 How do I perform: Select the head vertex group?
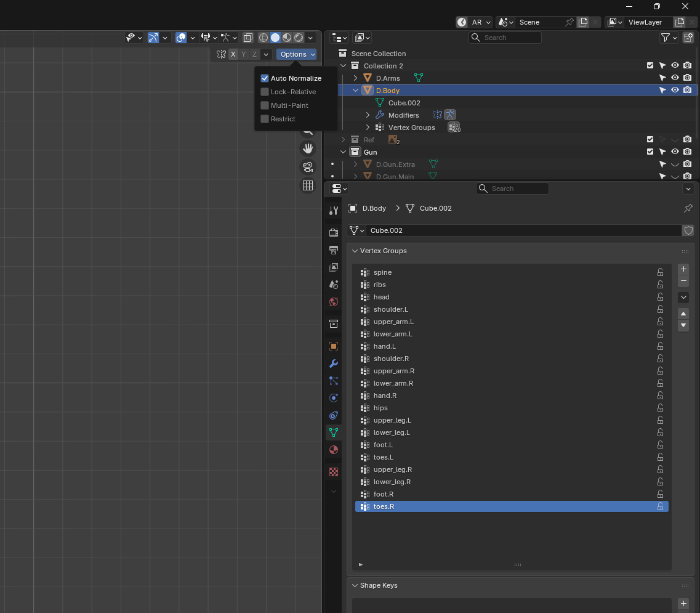coord(381,297)
